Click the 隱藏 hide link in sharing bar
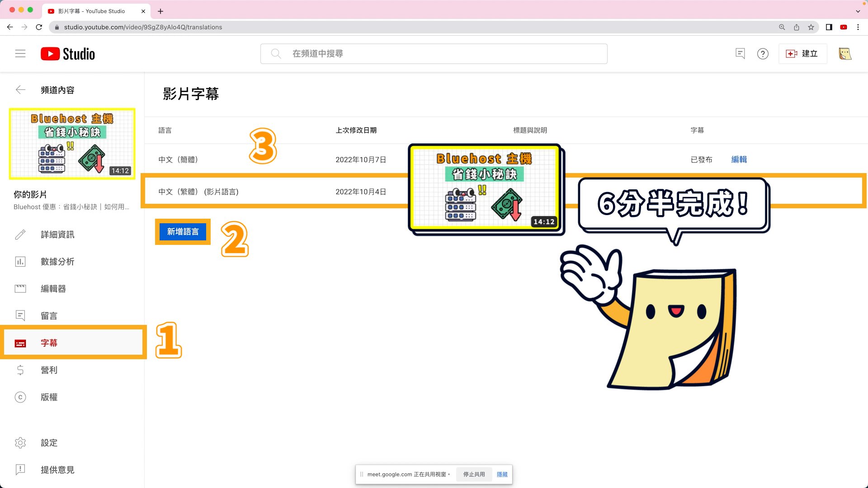 (502, 474)
